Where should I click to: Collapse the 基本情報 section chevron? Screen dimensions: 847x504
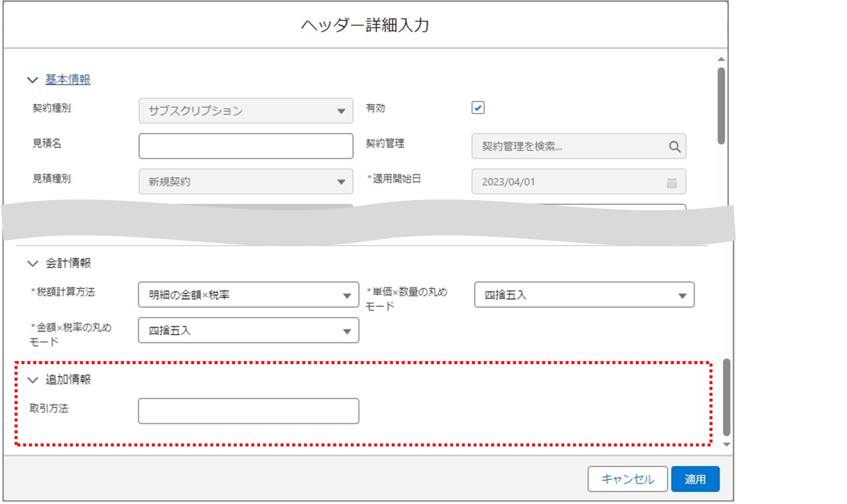pos(32,80)
